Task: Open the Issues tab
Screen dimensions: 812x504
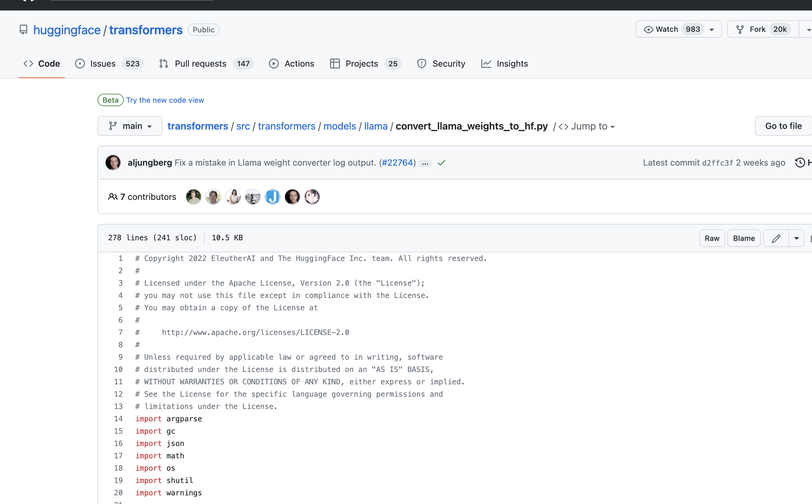Action: tap(103, 64)
